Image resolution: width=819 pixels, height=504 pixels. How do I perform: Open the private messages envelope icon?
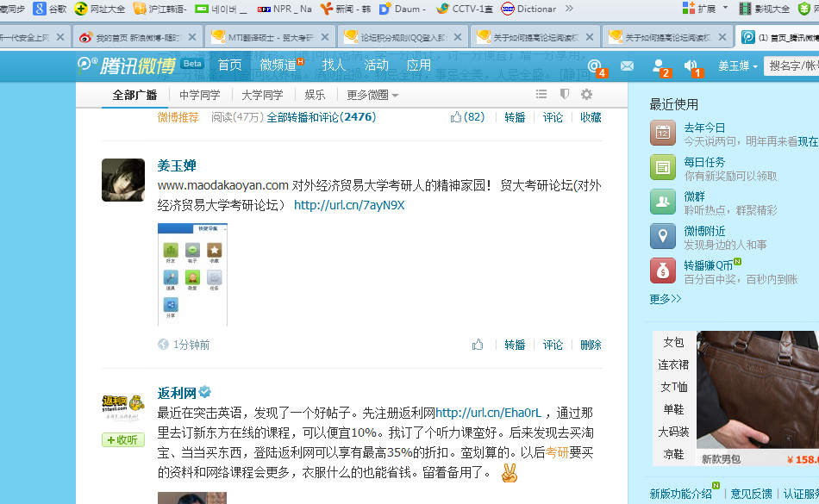click(x=628, y=65)
